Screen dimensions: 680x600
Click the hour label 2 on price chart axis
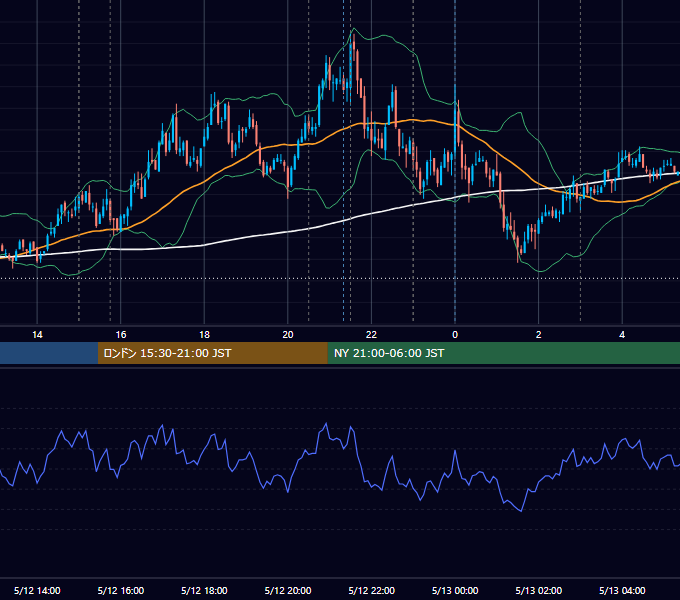pos(539,335)
